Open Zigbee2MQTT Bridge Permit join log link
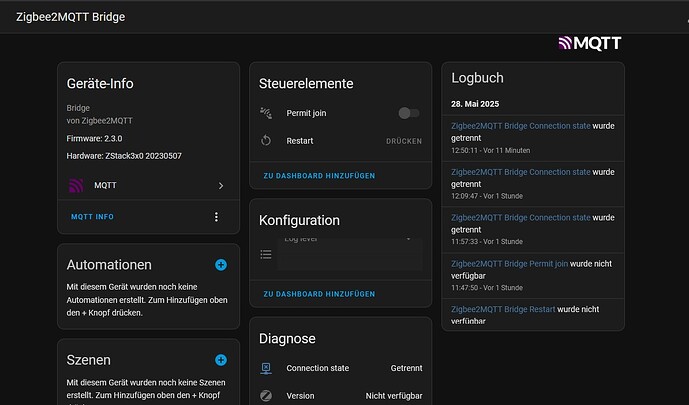Screen dimensions: 689x405 [509, 264]
